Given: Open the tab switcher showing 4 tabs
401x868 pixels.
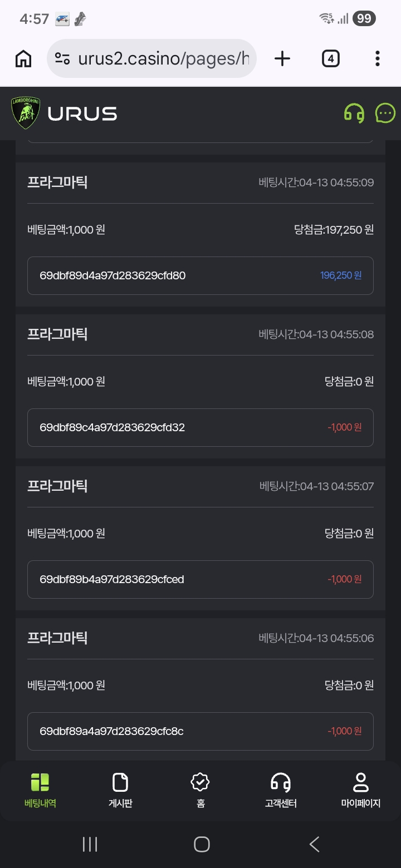Looking at the screenshot, I should (330, 58).
